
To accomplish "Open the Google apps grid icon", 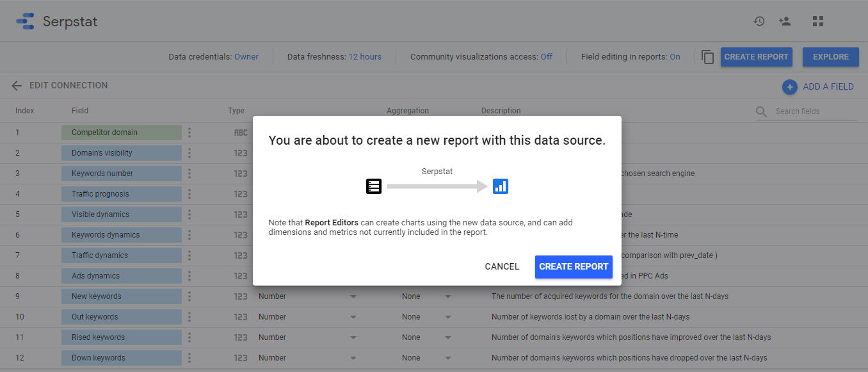I will tap(817, 21).
